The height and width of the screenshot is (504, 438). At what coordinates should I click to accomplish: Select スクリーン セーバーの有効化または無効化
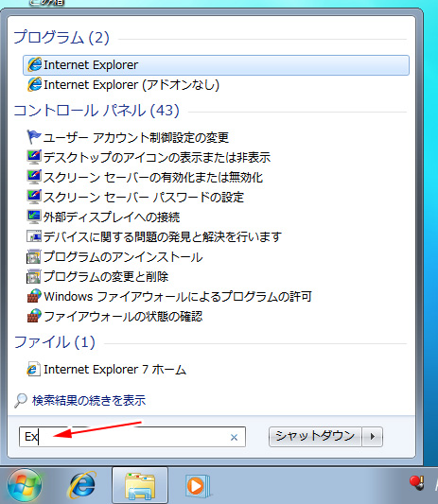(x=145, y=177)
